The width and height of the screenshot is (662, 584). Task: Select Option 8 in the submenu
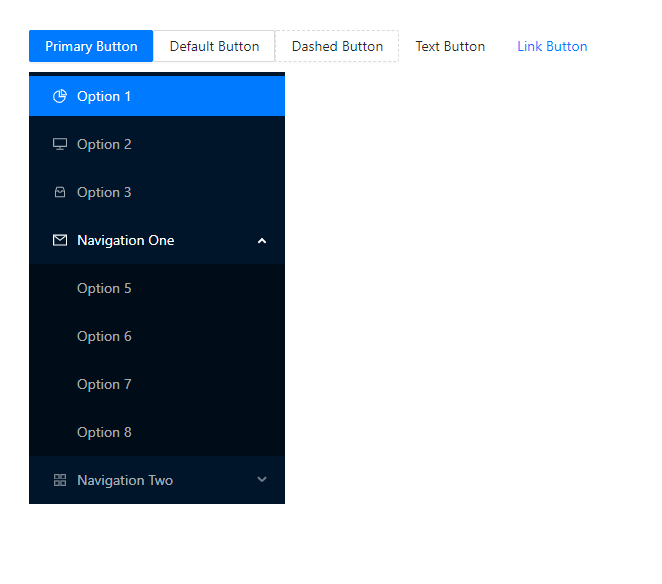pos(157,432)
